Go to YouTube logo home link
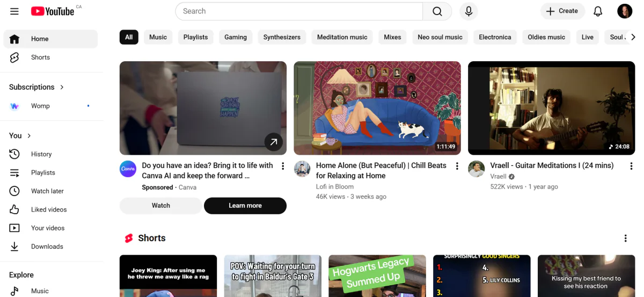Image resolution: width=644 pixels, height=297 pixels. click(53, 11)
